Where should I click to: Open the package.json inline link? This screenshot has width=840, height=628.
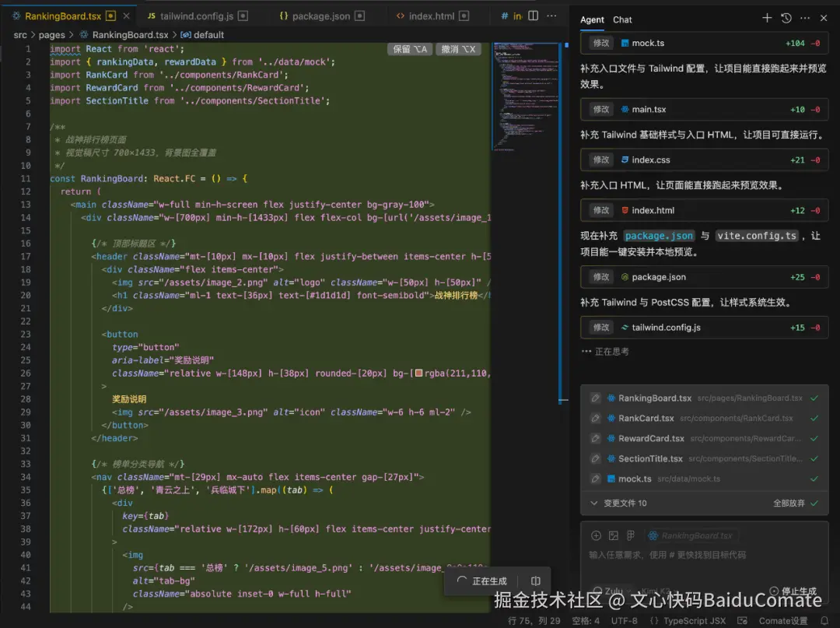coord(659,236)
